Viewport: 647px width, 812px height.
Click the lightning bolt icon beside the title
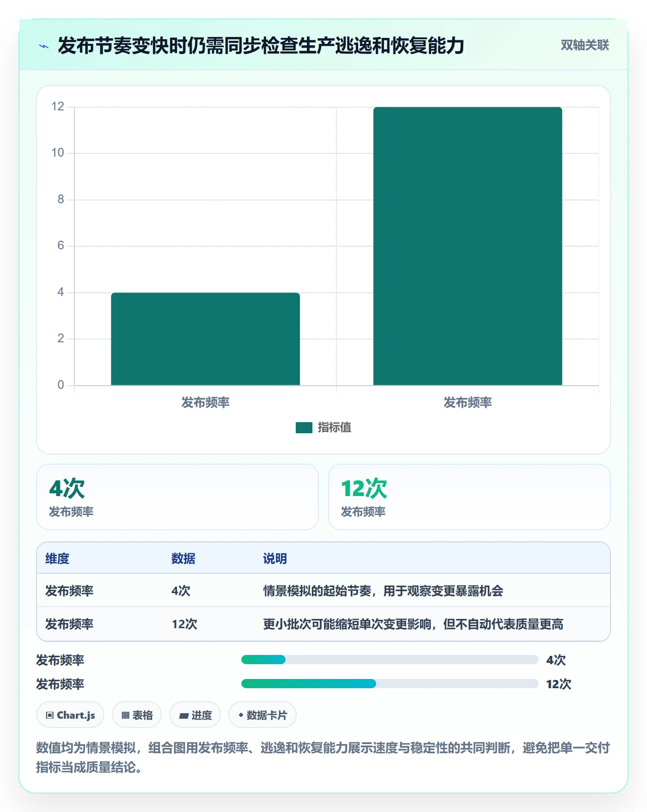tap(44, 46)
